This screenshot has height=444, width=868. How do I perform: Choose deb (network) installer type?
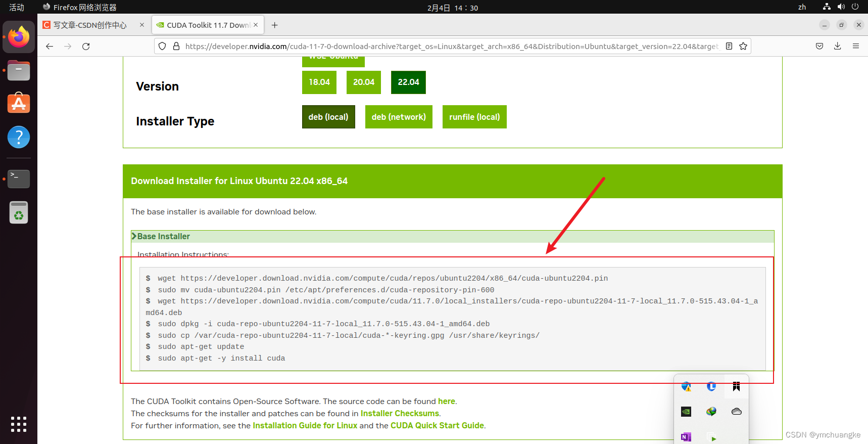point(399,117)
